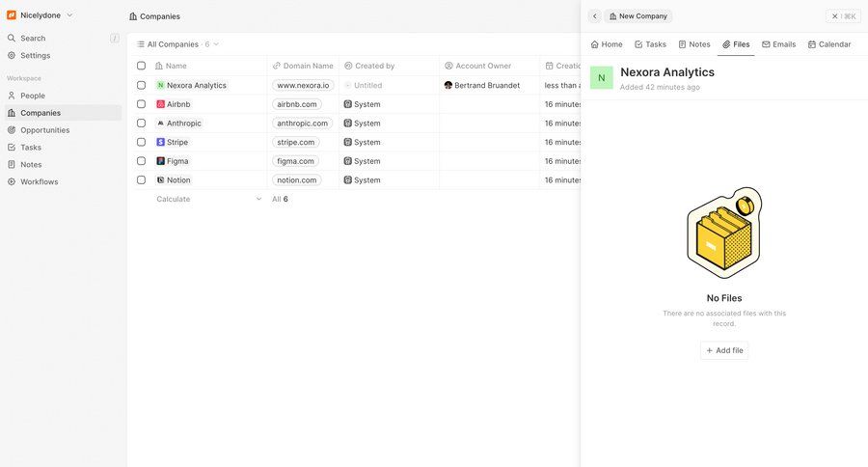
Task: Go to People in the sidebar
Action: click(x=32, y=96)
